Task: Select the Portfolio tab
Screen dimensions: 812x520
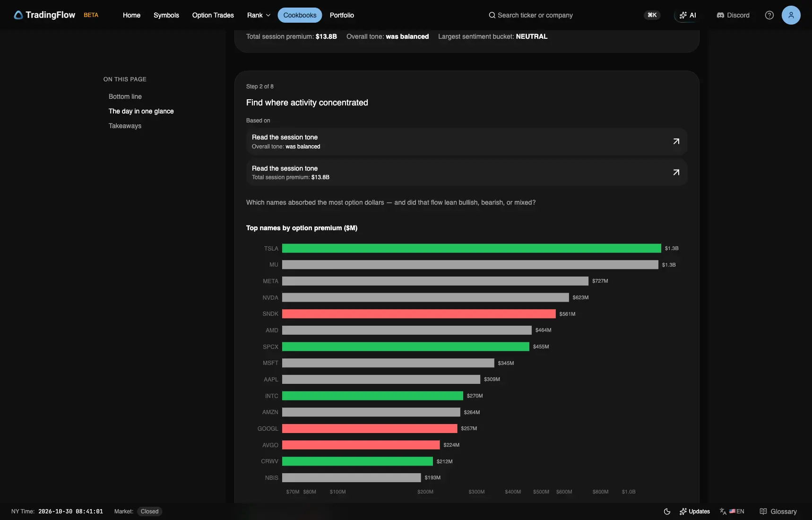Action: point(342,15)
